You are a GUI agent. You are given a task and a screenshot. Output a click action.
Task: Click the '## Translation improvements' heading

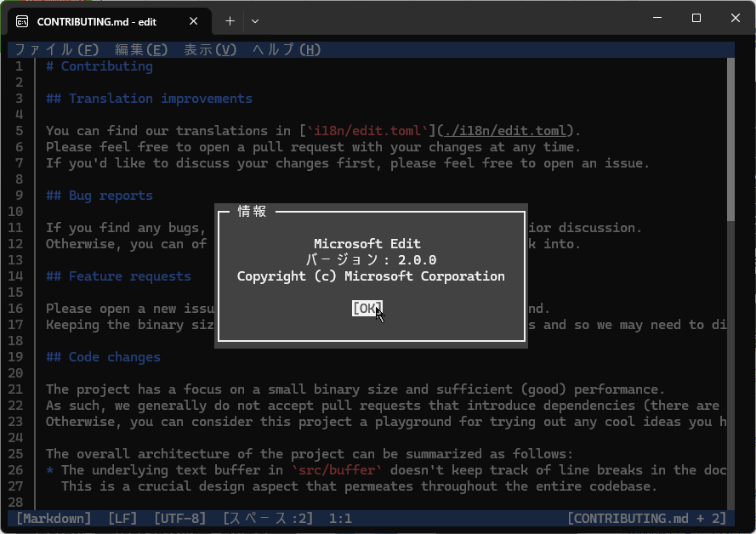(149, 99)
